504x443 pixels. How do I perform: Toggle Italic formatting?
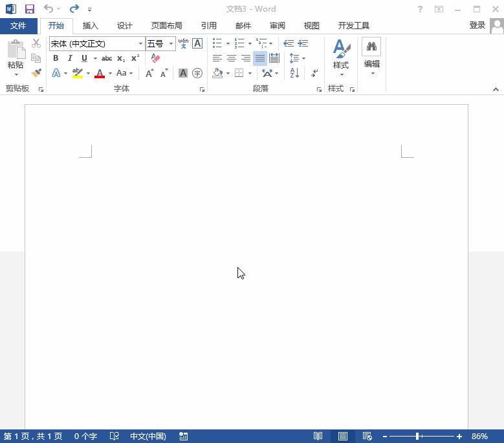click(70, 58)
